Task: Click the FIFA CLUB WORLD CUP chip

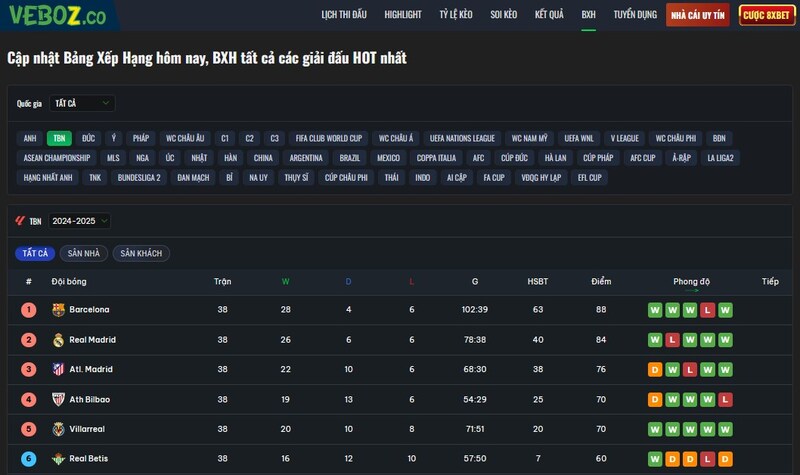Action: click(329, 138)
